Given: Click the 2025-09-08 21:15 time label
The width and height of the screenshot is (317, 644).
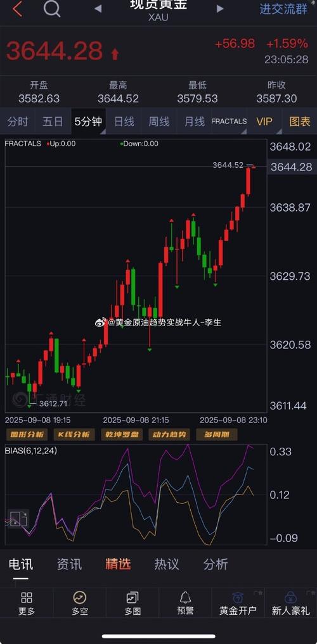Looking at the screenshot, I should (x=136, y=420).
